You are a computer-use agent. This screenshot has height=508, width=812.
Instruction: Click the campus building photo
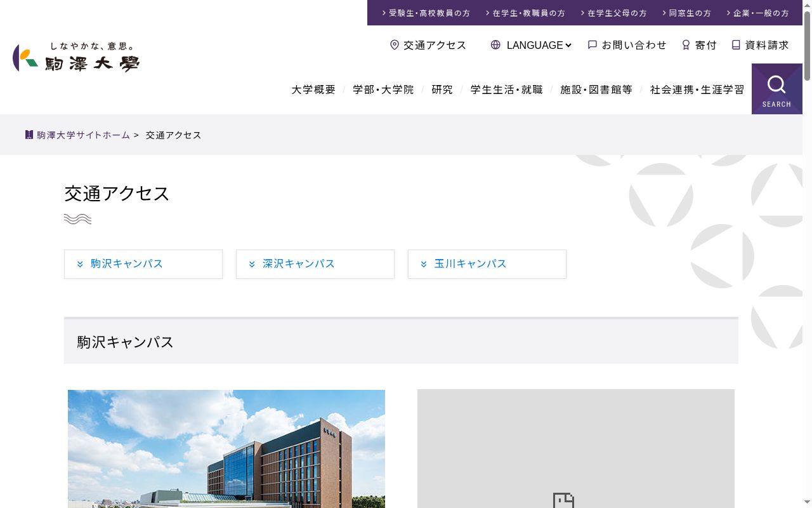tap(226, 449)
